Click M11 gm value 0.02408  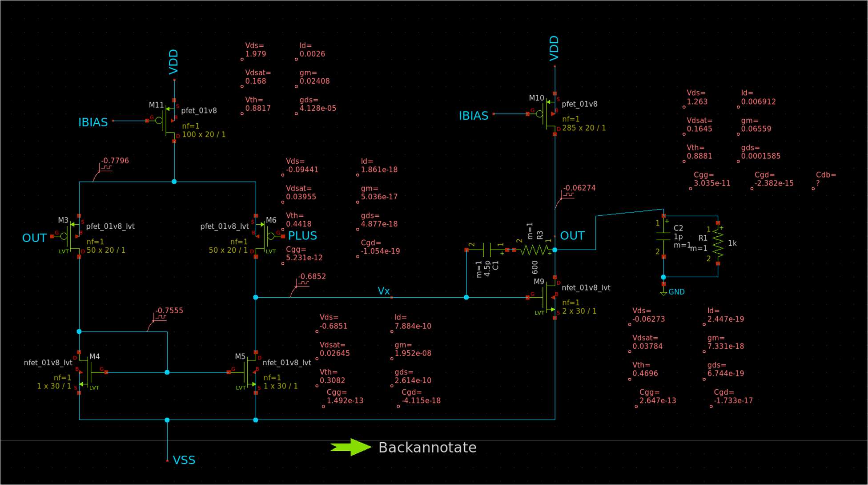[314, 81]
